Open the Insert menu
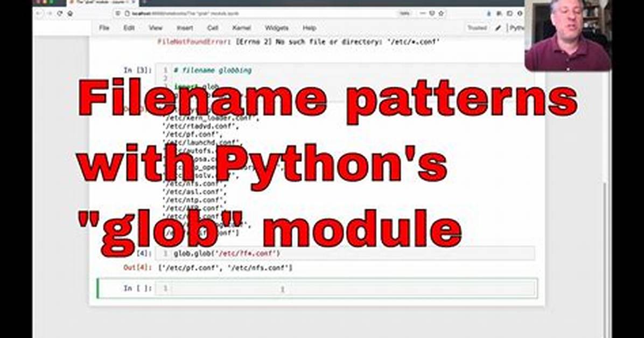644x338 pixels. pyautogui.click(x=185, y=28)
